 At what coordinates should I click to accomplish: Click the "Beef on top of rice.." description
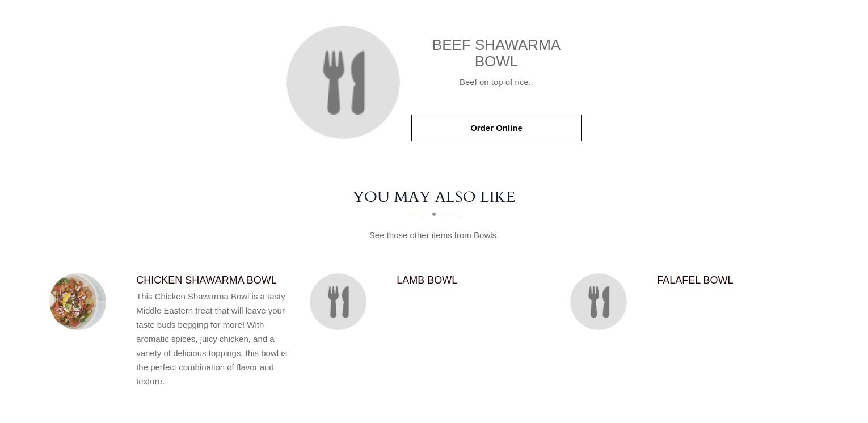496,82
